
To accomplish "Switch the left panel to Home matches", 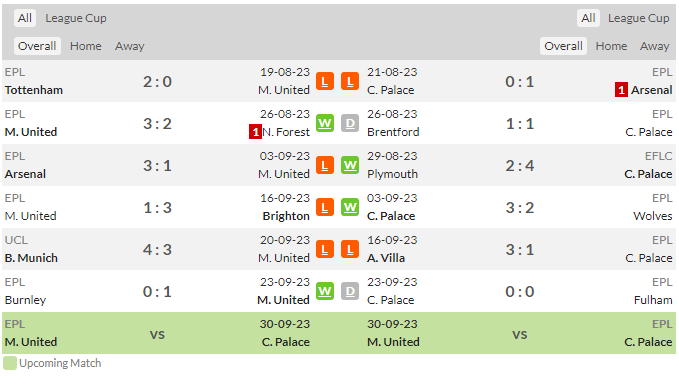I will click(x=86, y=46).
